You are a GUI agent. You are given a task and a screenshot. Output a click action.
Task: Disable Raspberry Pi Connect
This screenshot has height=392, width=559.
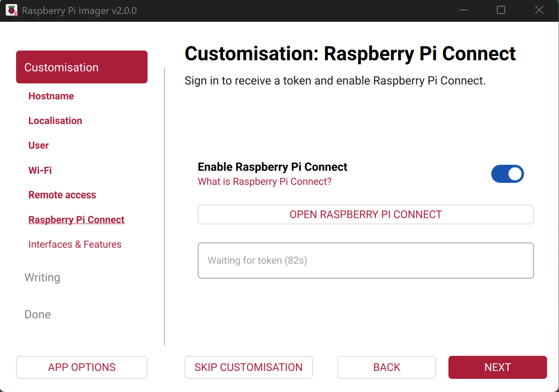[x=508, y=174]
